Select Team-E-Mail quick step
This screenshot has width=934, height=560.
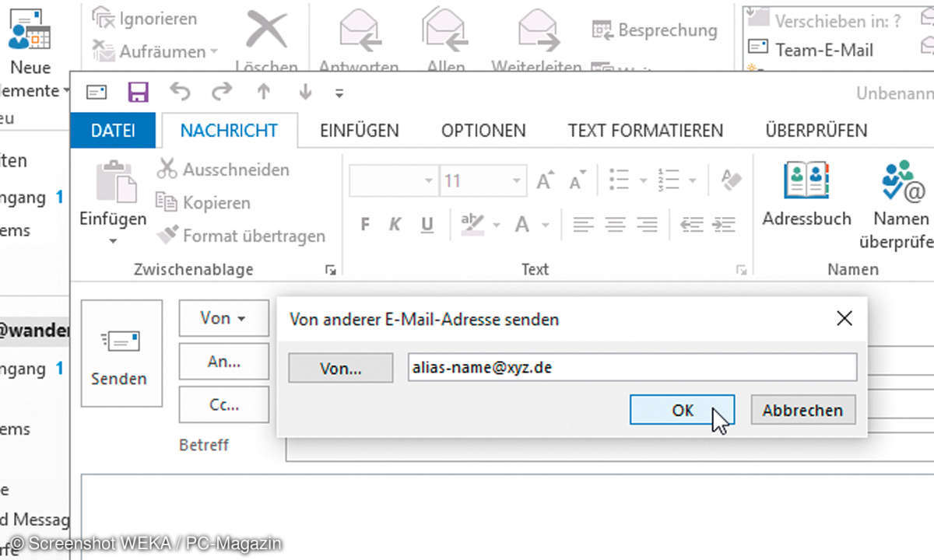pos(810,50)
